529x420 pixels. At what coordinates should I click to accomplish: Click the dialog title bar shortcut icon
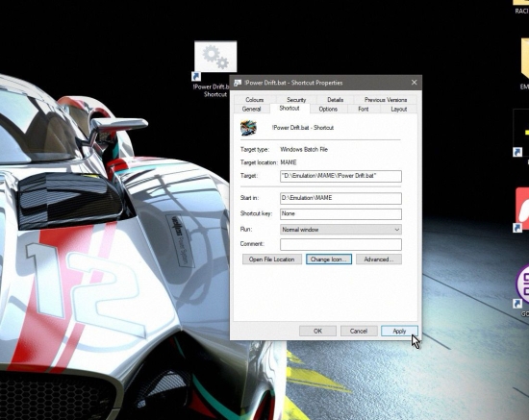pos(238,83)
